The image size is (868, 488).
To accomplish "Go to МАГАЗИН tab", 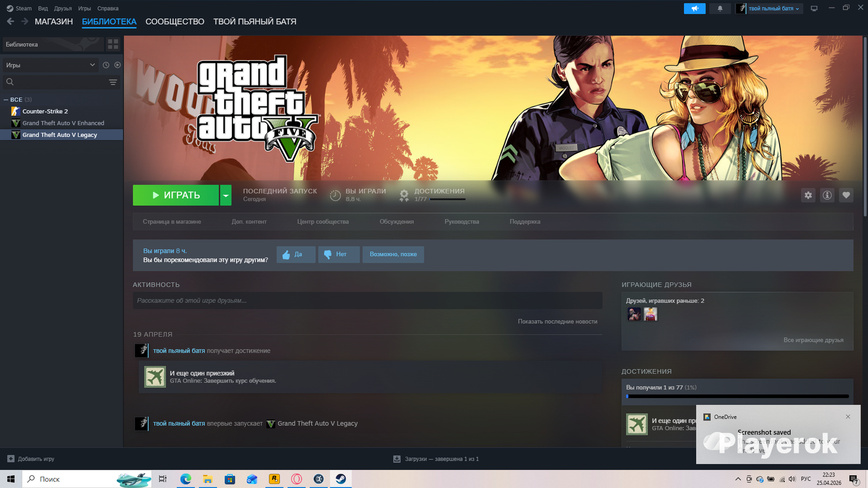I will (x=54, y=21).
